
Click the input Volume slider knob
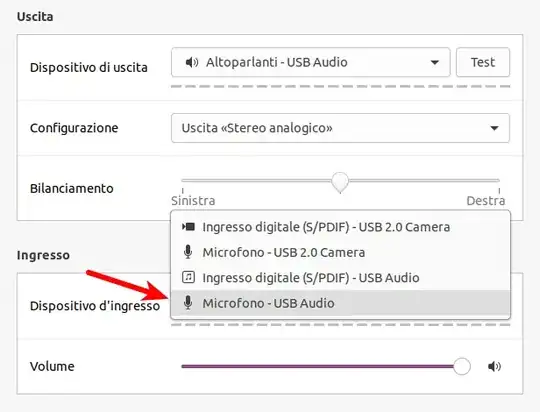(x=462, y=366)
